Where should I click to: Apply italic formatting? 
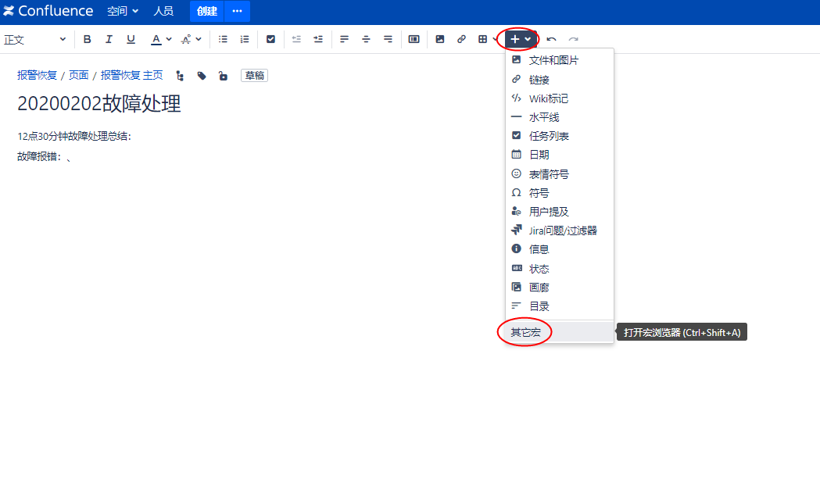point(109,39)
